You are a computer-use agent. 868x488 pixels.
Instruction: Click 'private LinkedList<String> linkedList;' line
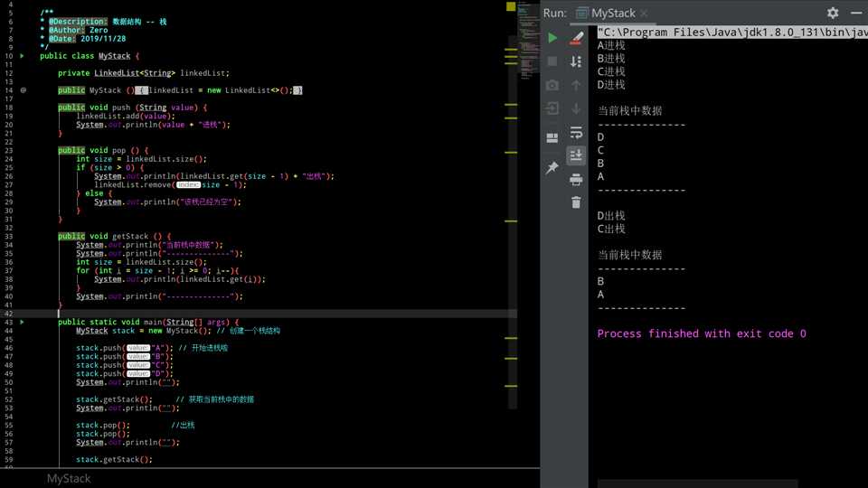144,73
